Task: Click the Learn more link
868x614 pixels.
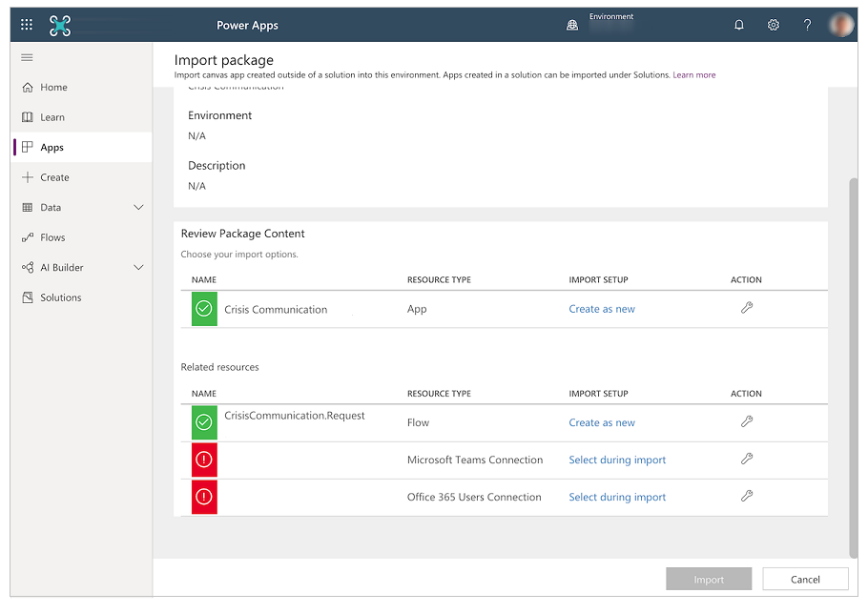Action: [x=694, y=75]
